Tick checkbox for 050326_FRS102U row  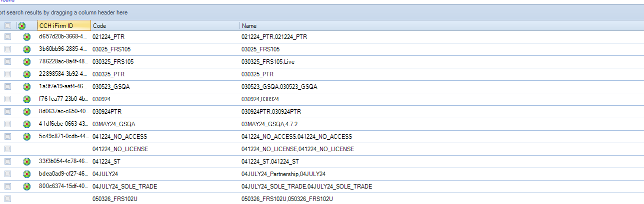click(7, 199)
